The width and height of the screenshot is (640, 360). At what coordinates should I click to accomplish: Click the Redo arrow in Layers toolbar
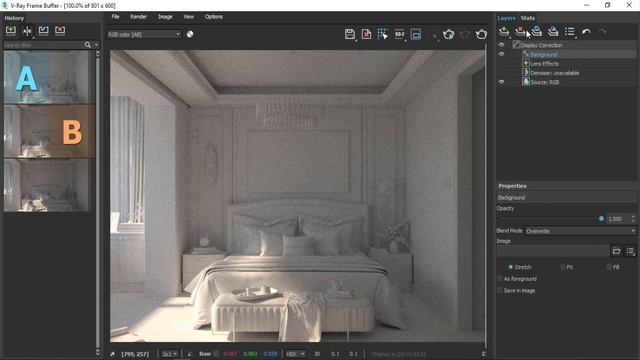tap(602, 31)
